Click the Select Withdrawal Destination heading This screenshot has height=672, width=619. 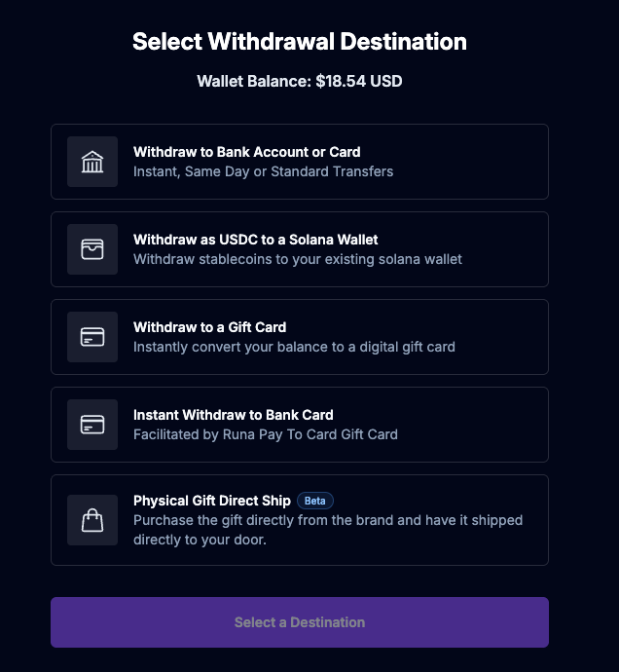coord(300,42)
